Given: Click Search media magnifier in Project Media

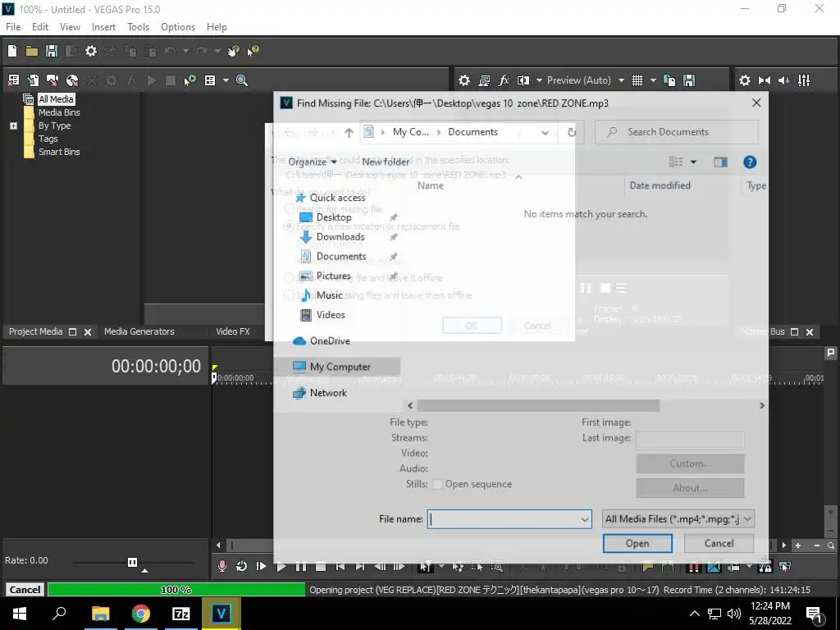Looking at the screenshot, I should [242, 80].
